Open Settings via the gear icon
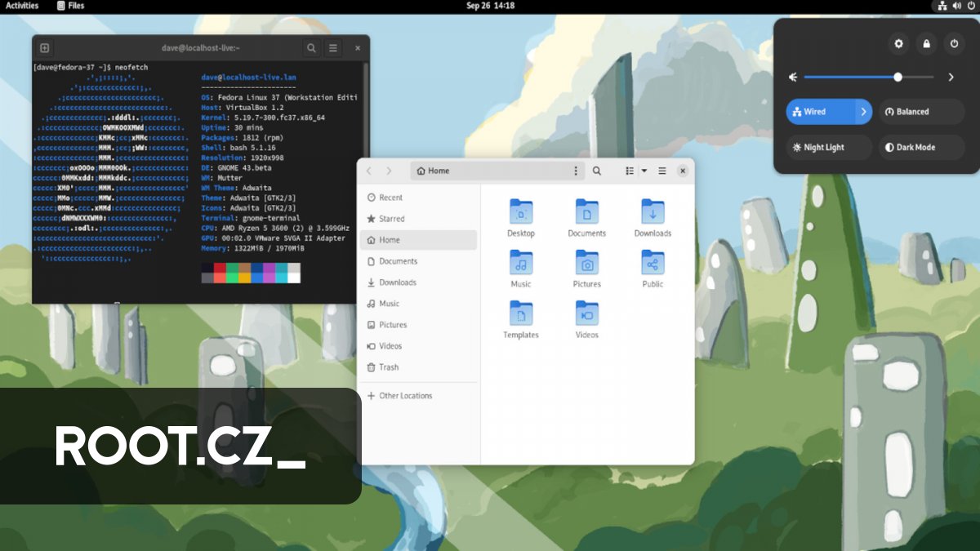 [x=898, y=43]
